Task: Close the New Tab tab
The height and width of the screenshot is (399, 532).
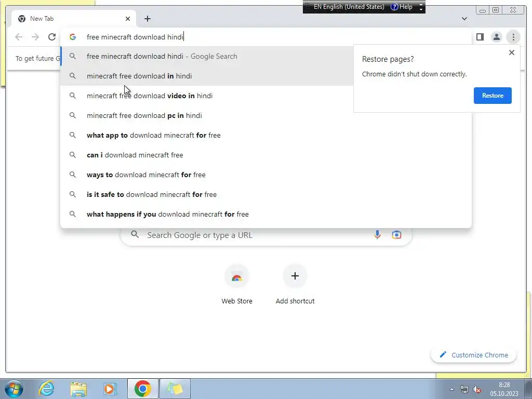Action: (x=128, y=19)
